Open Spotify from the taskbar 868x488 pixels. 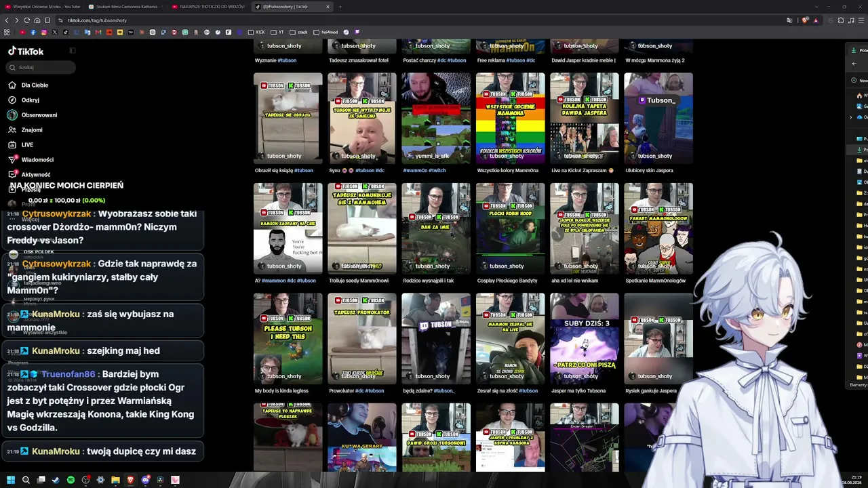(x=71, y=480)
